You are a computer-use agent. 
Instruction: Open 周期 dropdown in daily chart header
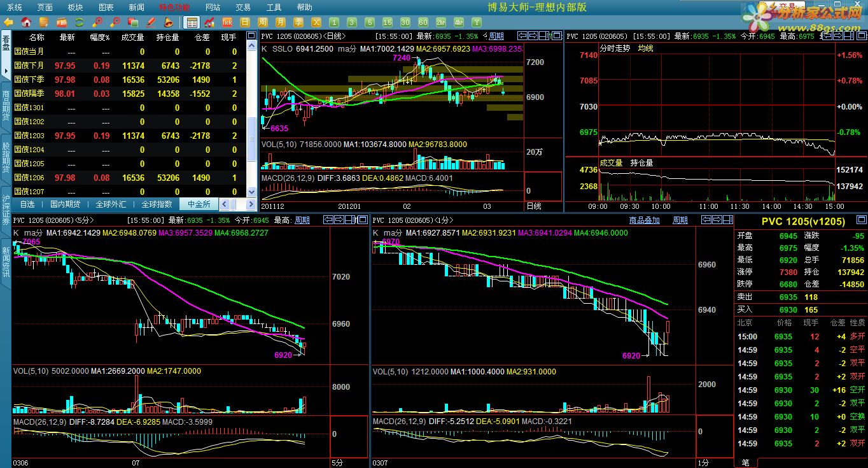[496, 36]
